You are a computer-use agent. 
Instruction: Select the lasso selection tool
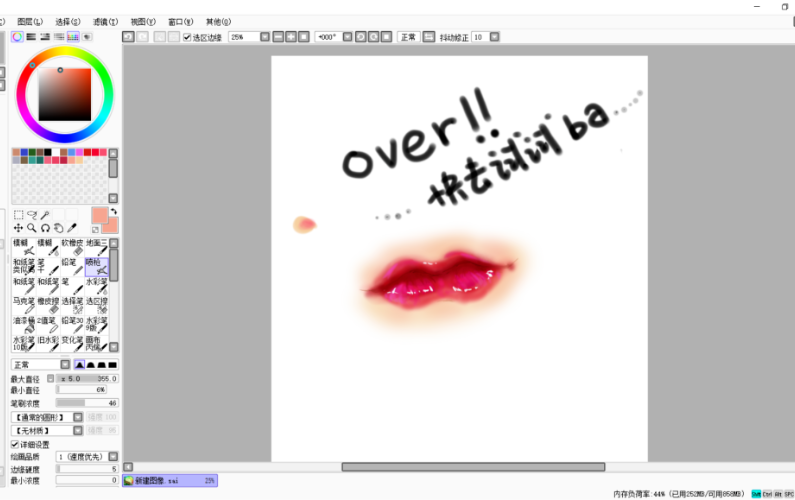(32, 215)
